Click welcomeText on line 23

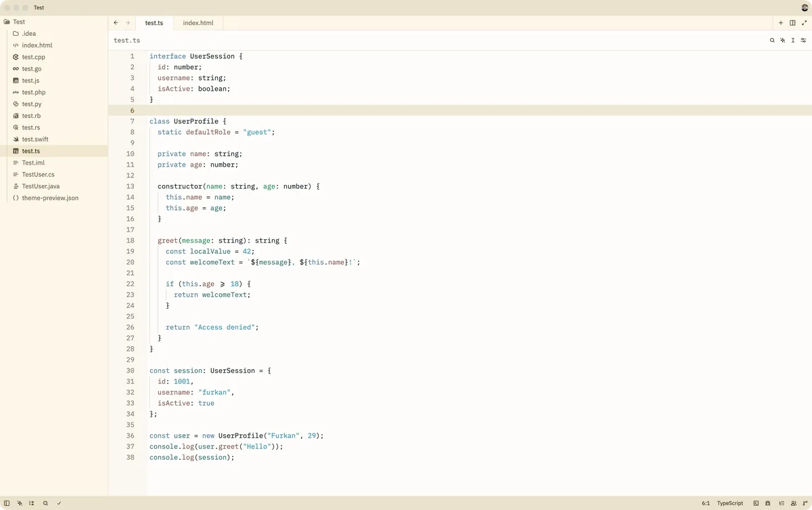(x=225, y=295)
